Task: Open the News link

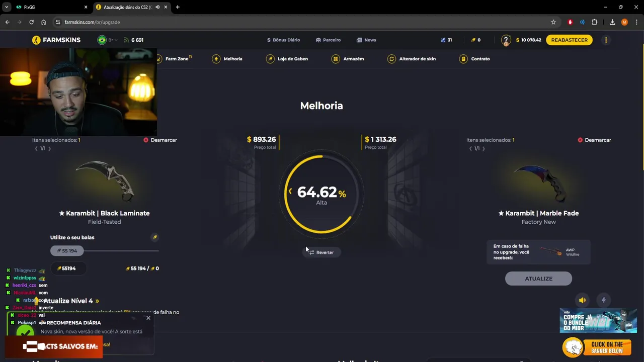Action: coord(366,40)
